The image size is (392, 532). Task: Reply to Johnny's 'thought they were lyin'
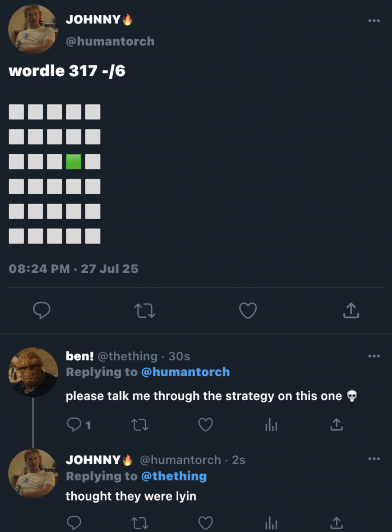pos(74,523)
